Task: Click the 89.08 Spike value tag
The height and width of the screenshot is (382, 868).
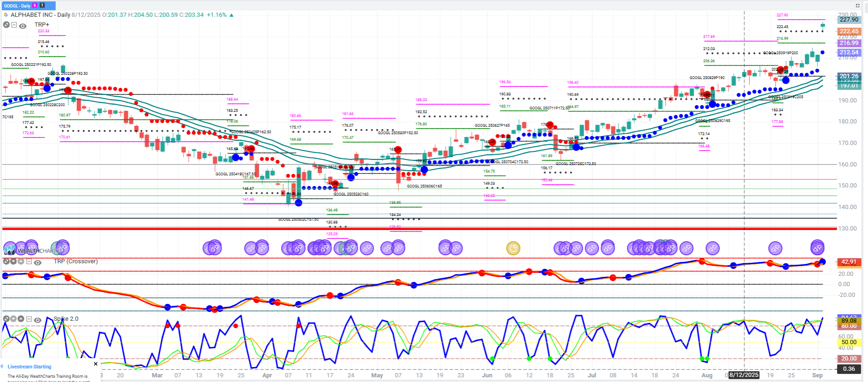Action: [x=849, y=320]
